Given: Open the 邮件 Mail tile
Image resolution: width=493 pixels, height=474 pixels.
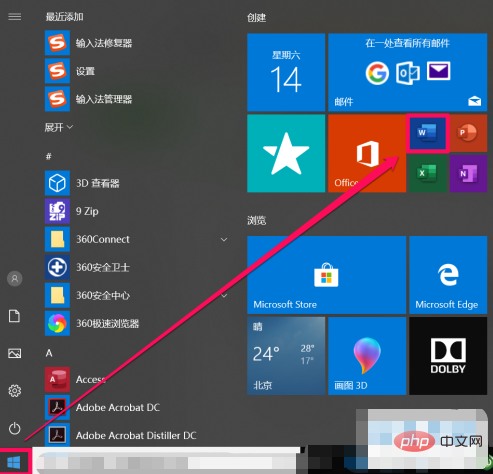Looking at the screenshot, I should tap(407, 72).
